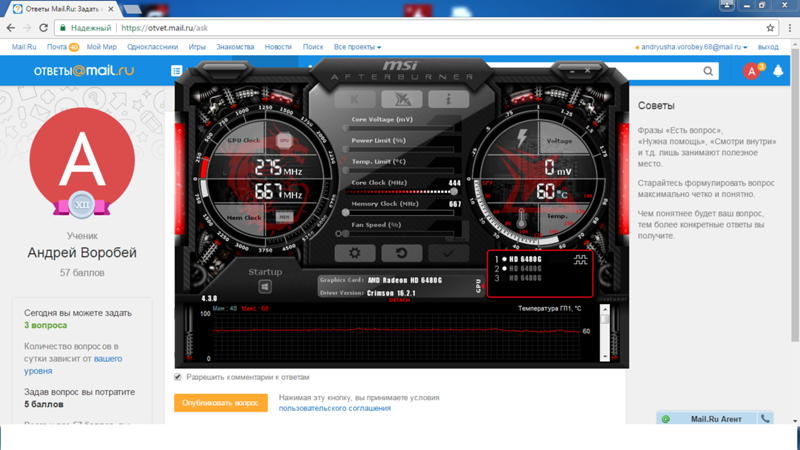800x450 pixels.
Task: Click the GPU chip icon near GPU Clock
Action: tap(284, 140)
